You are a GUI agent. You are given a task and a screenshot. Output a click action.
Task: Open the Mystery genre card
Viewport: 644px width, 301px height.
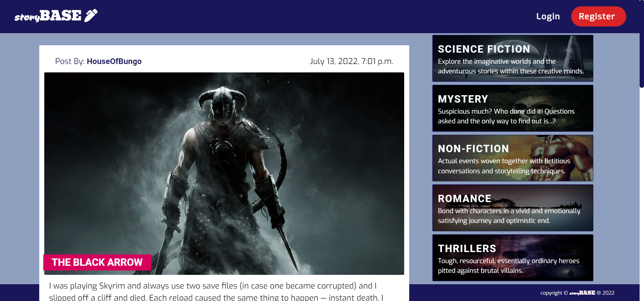pos(513,108)
